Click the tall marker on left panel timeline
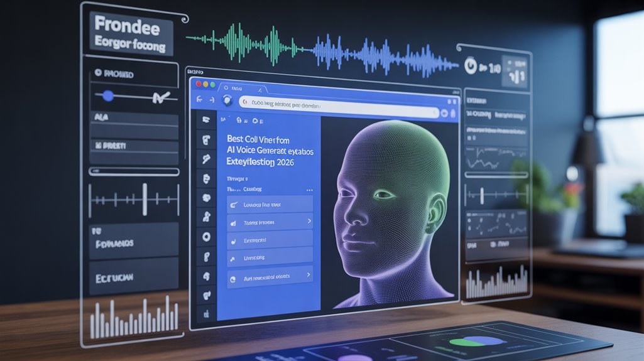This screenshot has height=361, width=644. coord(145,200)
